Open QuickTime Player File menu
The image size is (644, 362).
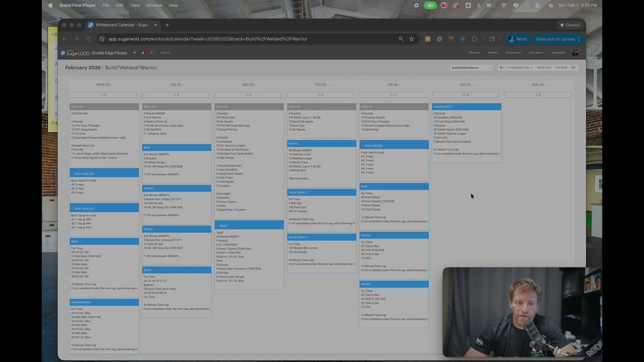point(106,5)
